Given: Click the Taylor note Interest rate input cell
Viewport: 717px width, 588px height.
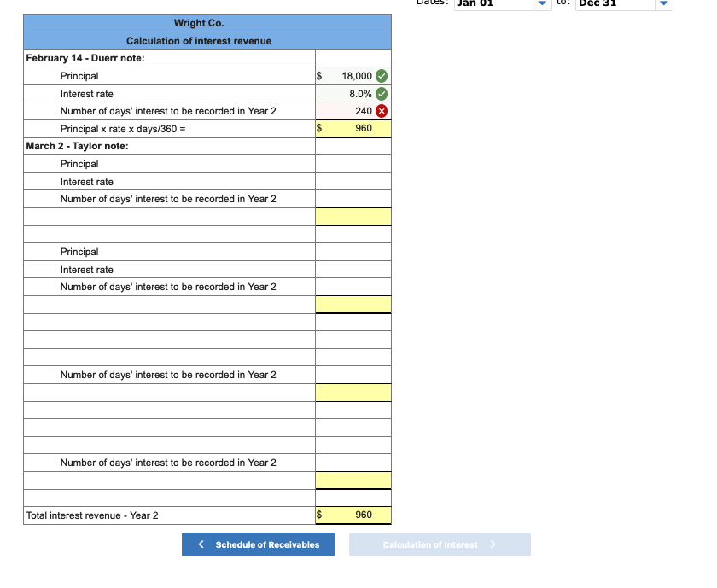Looking at the screenshot, I should click(x=353, y=182).
